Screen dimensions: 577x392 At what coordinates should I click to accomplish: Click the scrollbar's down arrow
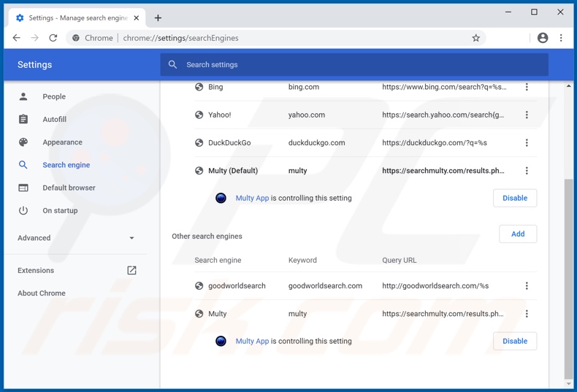[x=568, y=384]
